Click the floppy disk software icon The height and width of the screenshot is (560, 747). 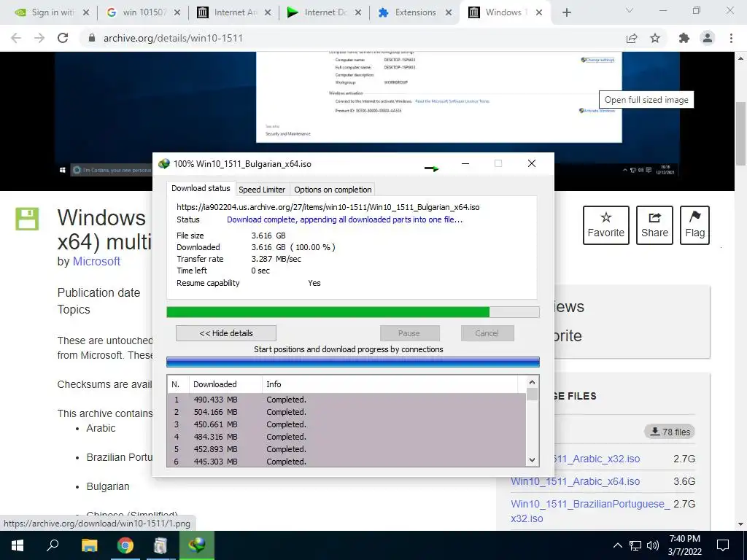point(27,219)
